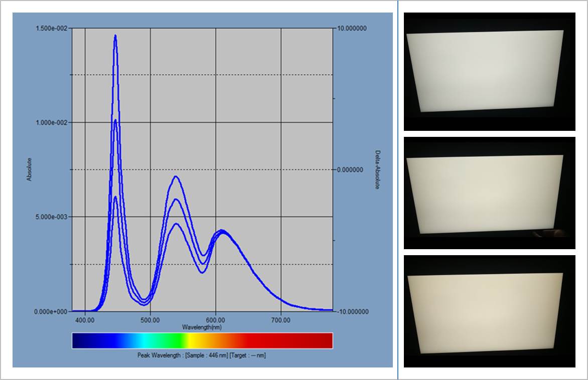Click the Absolute axis label
Image resolution: width=588 pixels, height=380 pixels.
pyautogui.click(x=29, y=169)
